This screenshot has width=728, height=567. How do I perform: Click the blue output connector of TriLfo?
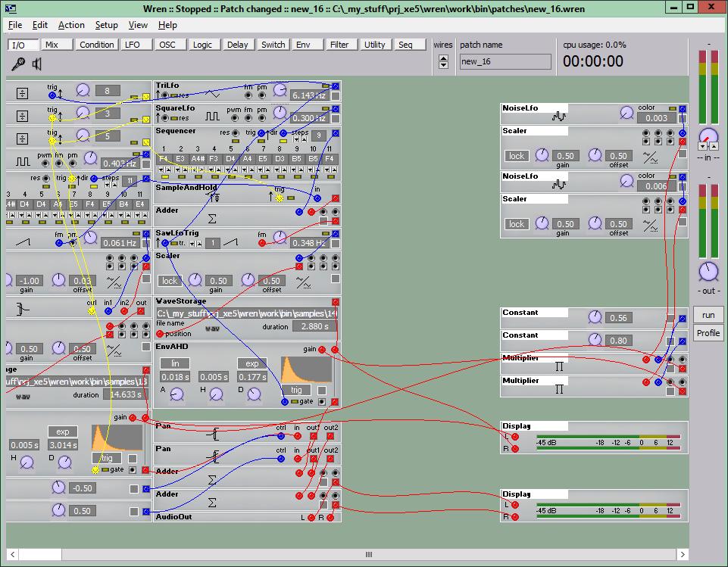[x=336, y=86]
